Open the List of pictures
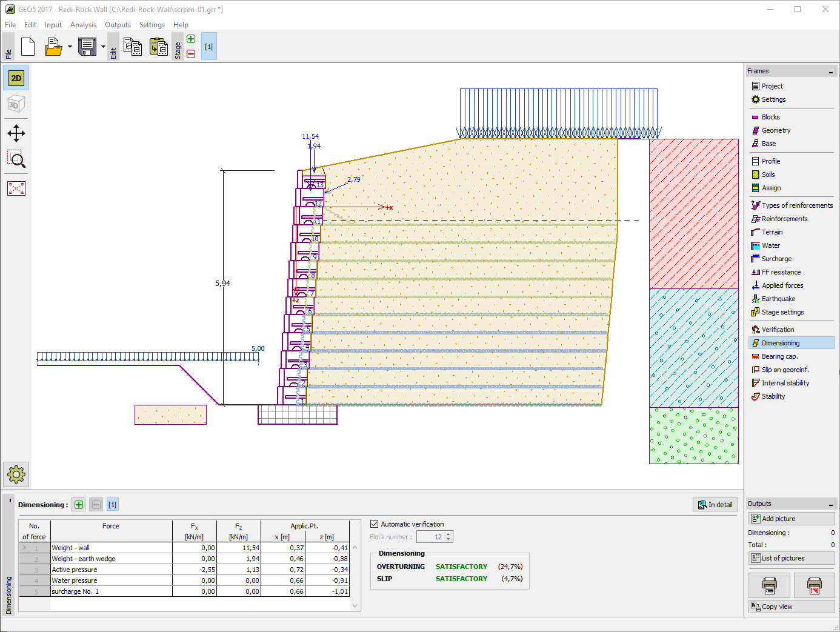Image resolution: width=840 pixels, height=632 pixels. 791,557
